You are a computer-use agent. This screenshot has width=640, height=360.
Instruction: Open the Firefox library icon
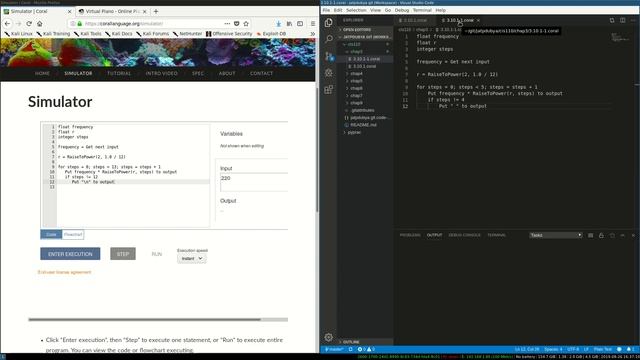(289, 24)
